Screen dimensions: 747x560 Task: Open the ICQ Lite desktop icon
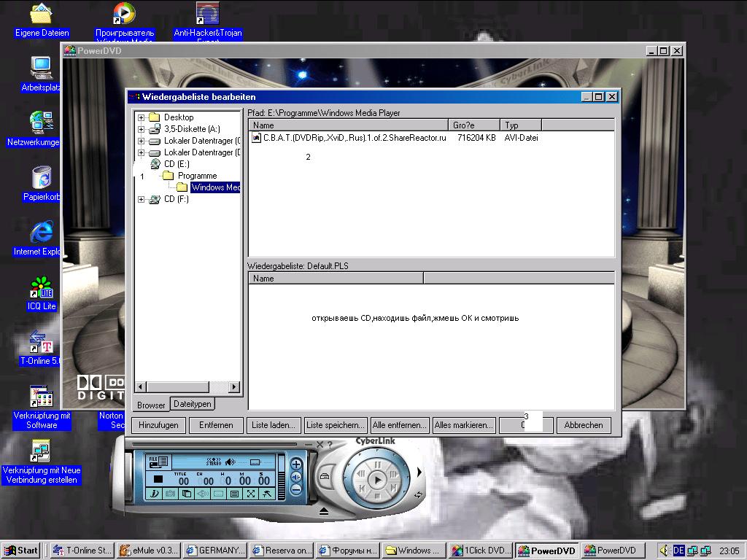coord(42,293)
